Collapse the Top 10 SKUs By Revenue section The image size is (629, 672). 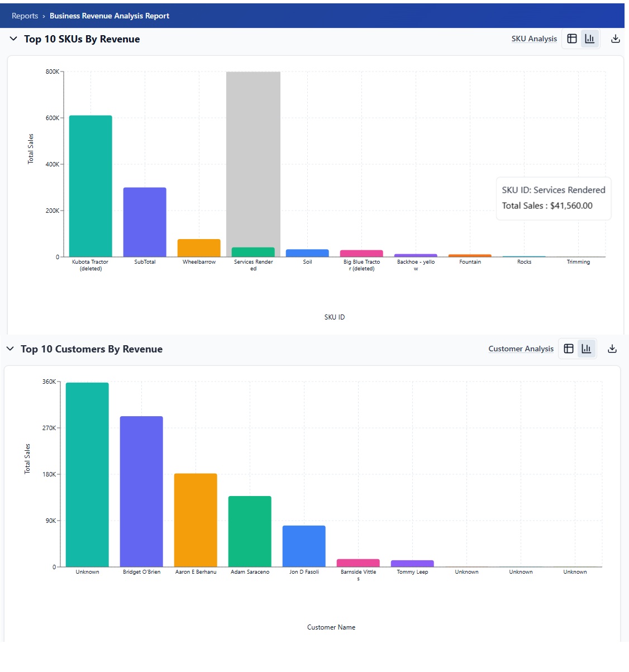(13, 39)
